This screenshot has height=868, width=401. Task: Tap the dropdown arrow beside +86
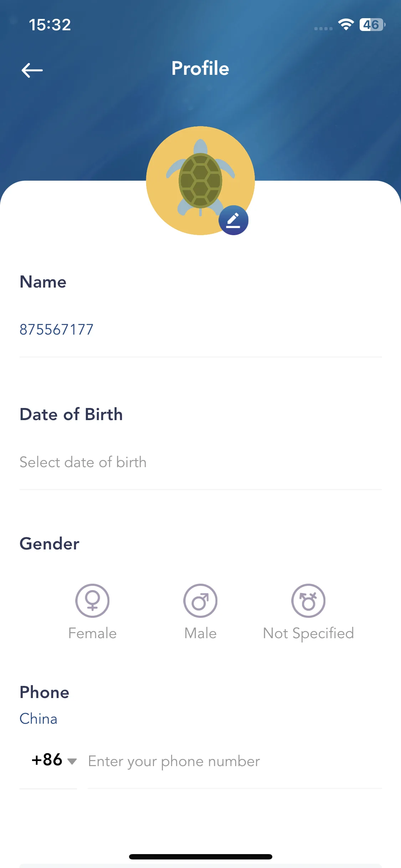pos(72,761)
